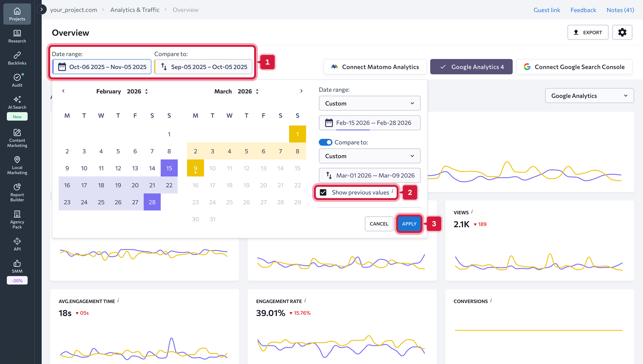This screenshot has width=643, height=364.
Task: Open the Research panel in sidebar
Action: [x=17, y=36]
